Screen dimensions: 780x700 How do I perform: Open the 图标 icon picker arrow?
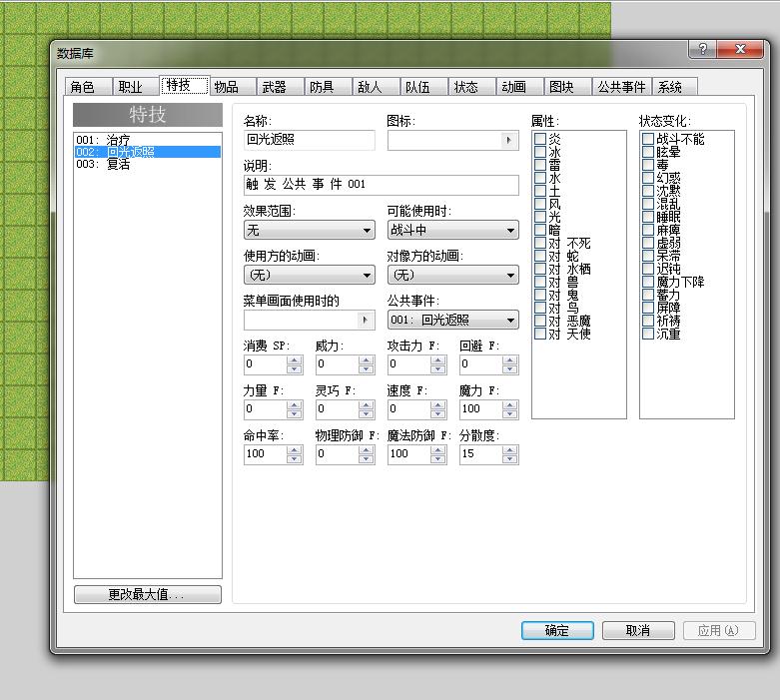coord(508,140)
